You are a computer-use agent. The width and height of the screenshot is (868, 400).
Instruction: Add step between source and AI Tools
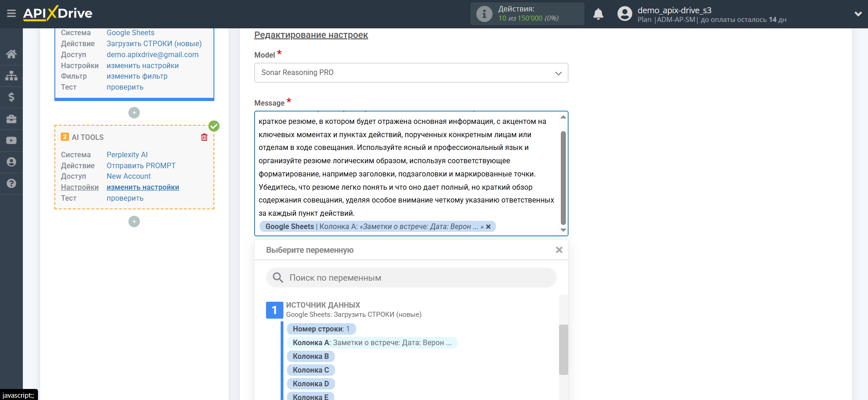click(134, 112)
